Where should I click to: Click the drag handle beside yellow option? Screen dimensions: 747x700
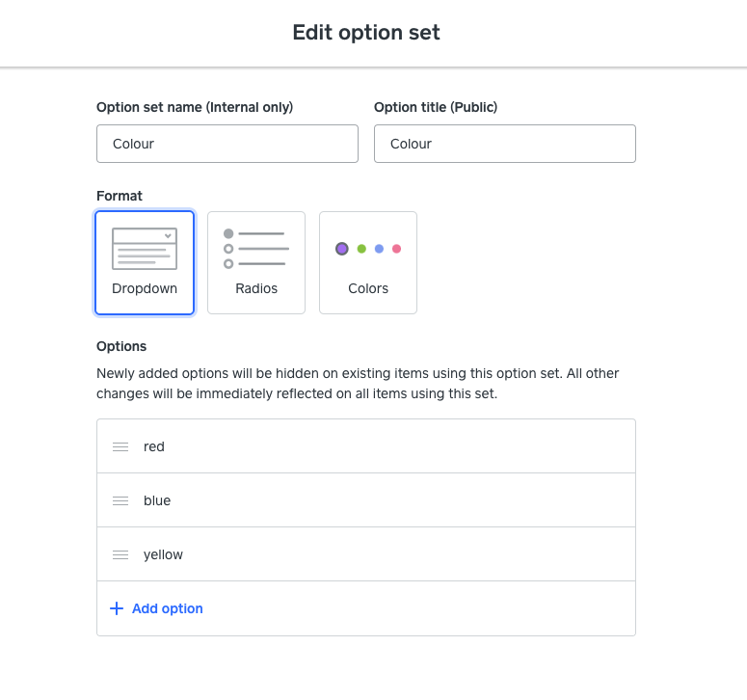(120, 554)
